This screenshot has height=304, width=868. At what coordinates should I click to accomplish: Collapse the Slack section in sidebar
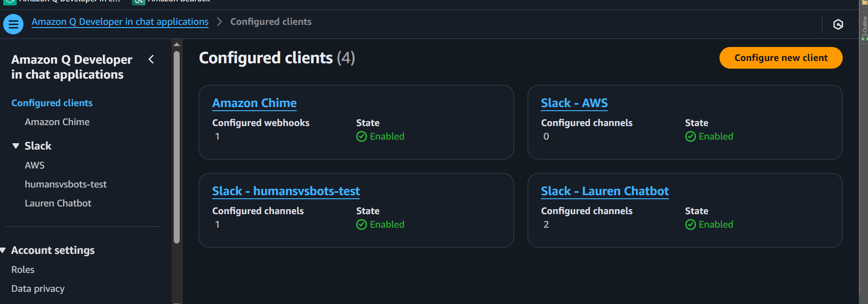pyautogui.click(x=16, y=146)
